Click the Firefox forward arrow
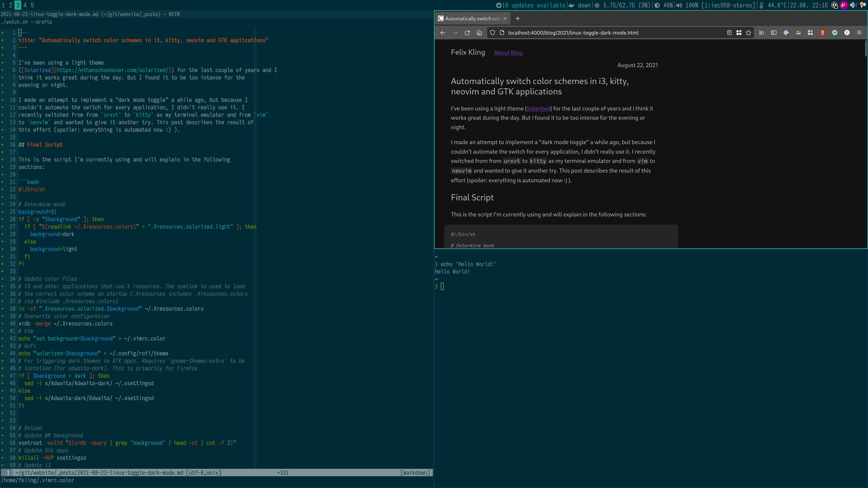868x488 pixels. click(x=455, y=33)
